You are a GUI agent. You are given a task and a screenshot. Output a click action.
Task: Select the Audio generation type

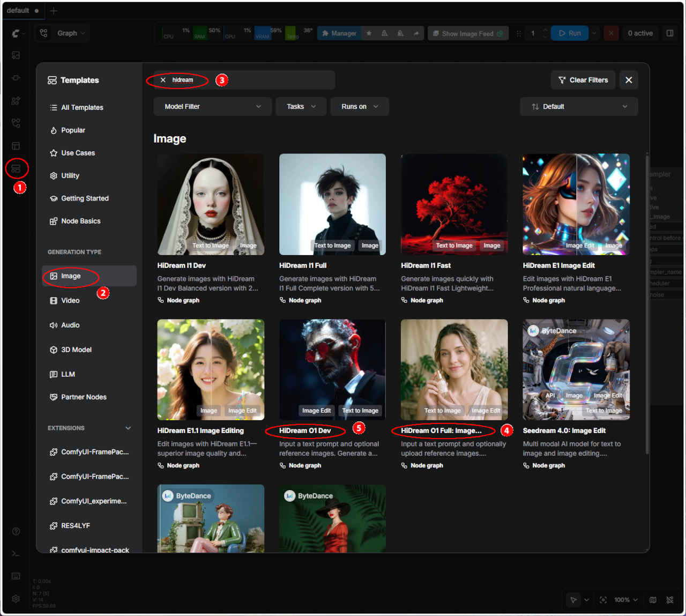(89, 325)
